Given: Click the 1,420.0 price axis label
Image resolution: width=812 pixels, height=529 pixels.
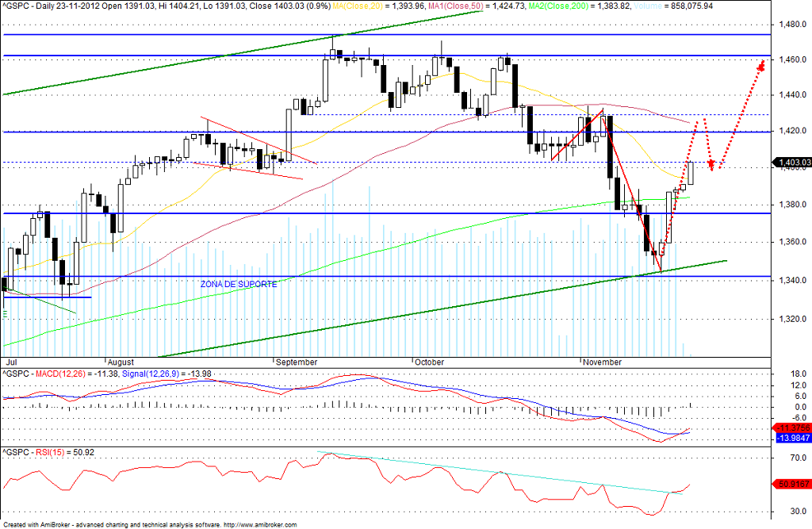Looking at the screenshot, I should (792, 131).
